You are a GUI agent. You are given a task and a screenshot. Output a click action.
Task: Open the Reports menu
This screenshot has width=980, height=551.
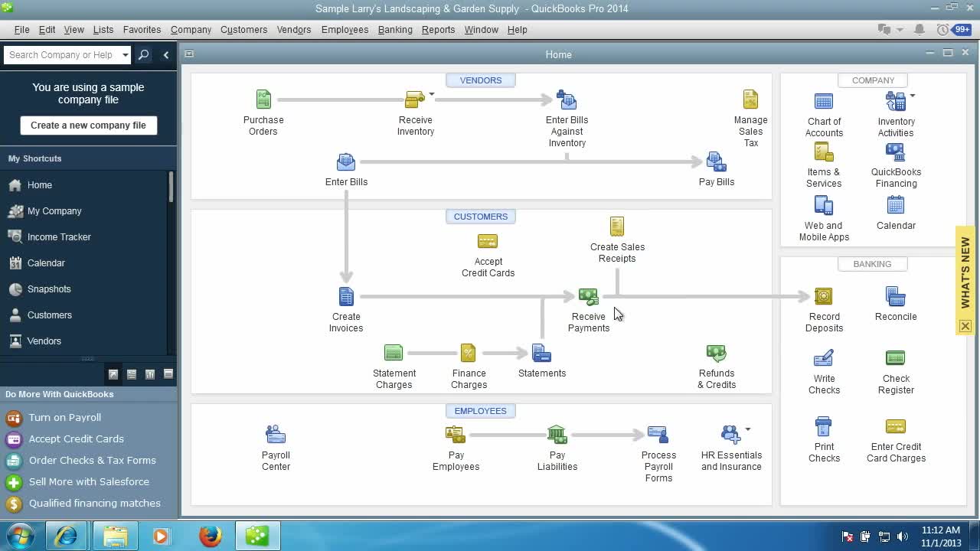pos(438,29)
